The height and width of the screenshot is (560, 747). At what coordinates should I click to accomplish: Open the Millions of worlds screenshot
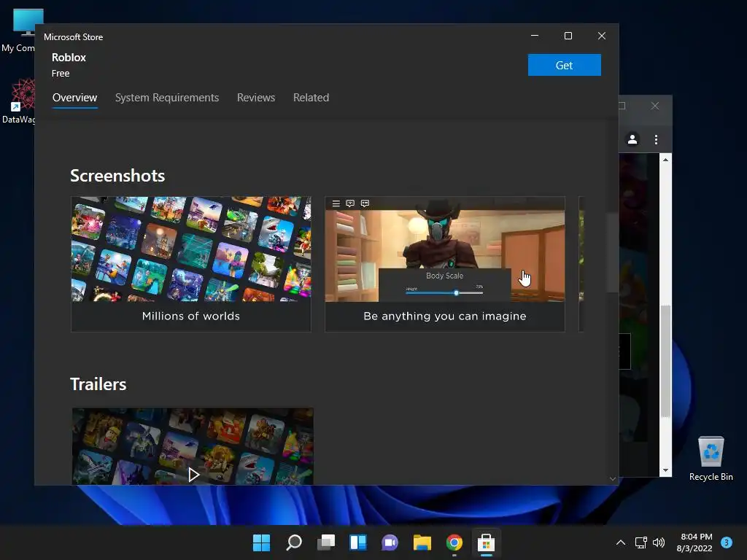point(191,264)
